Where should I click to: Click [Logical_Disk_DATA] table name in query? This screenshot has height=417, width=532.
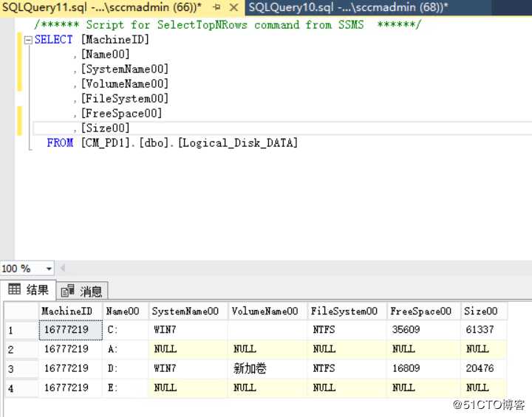pos(238,142)
